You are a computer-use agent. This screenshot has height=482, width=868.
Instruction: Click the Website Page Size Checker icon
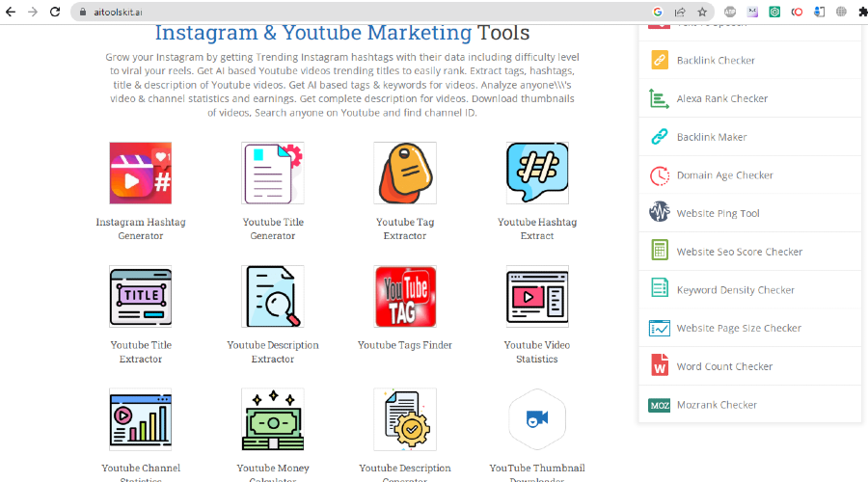(x=660, y=328)
